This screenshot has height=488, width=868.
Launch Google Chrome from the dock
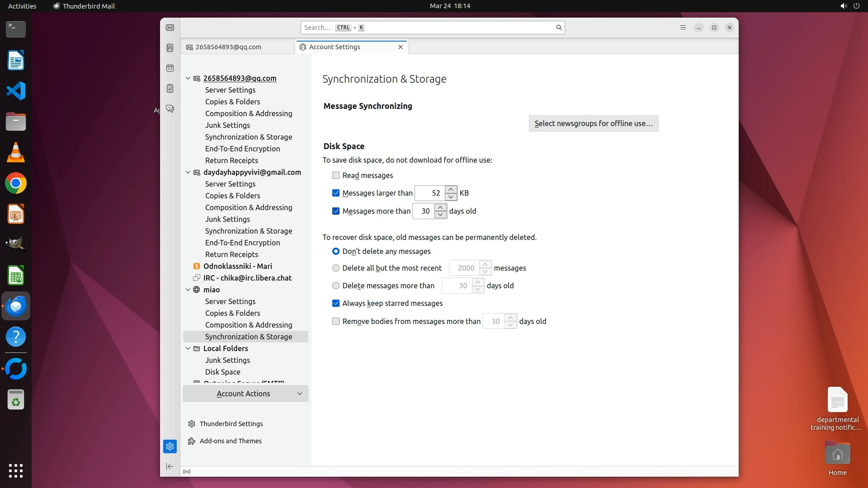[16, 183]
